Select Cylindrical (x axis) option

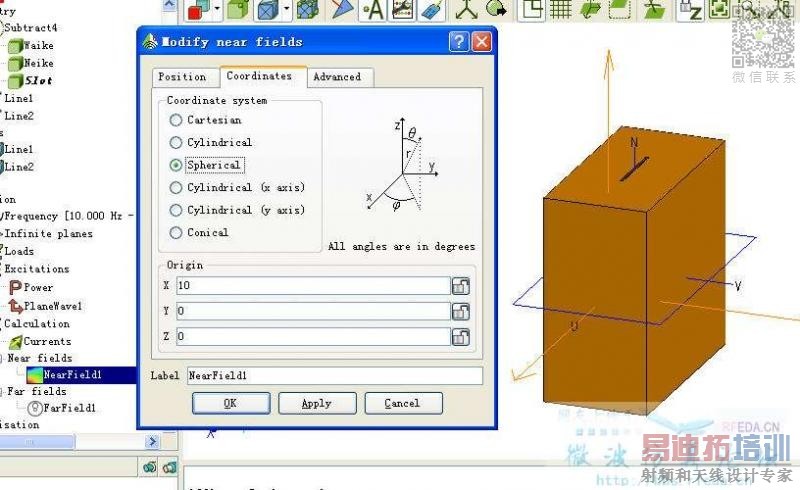(176, 188)
